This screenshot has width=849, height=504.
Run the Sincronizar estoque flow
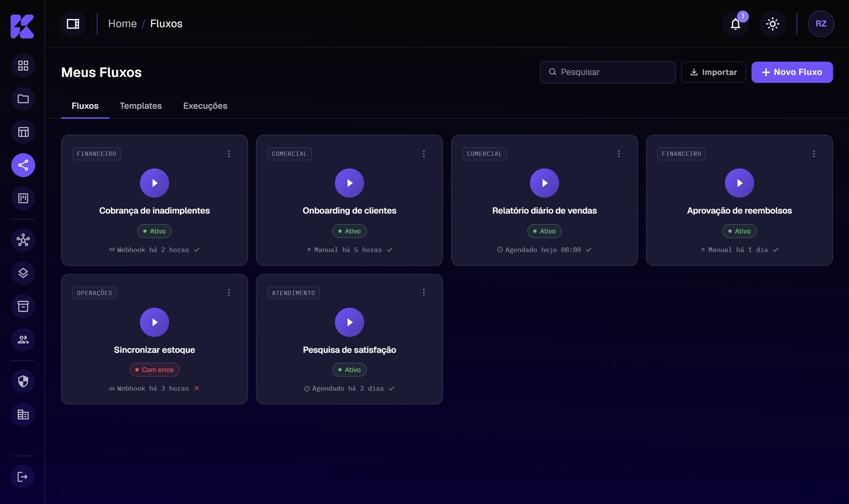[x=154, y=322]
